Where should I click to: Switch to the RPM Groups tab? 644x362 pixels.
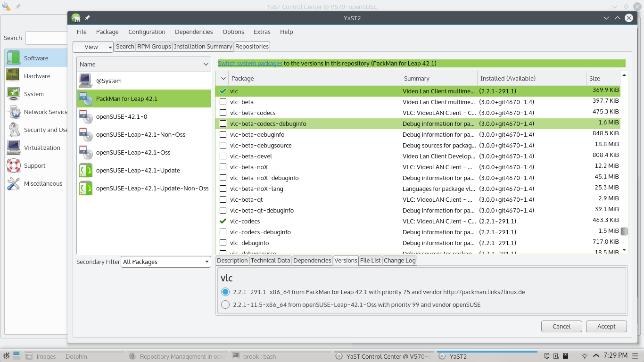click(154, 46)
